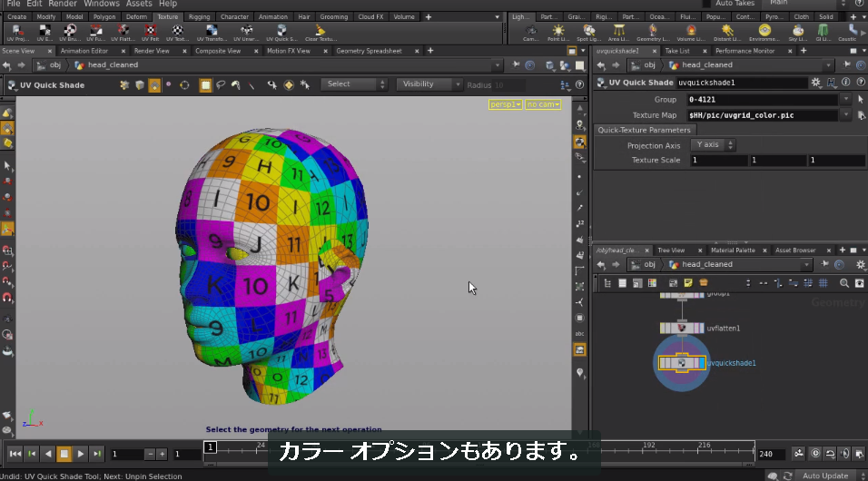Click the Auto Update button
This screenshot has width=868, height=481.
click(x=824, y=476)
